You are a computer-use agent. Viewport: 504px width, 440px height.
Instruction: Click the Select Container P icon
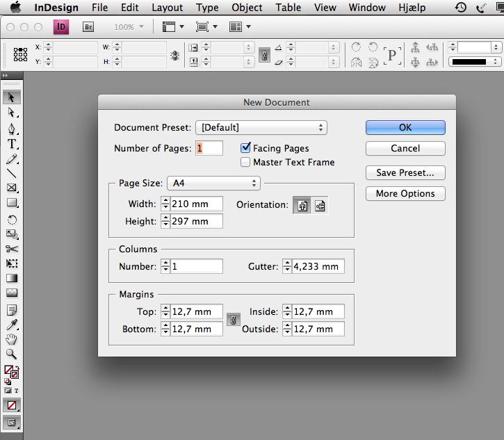[392, 56]
